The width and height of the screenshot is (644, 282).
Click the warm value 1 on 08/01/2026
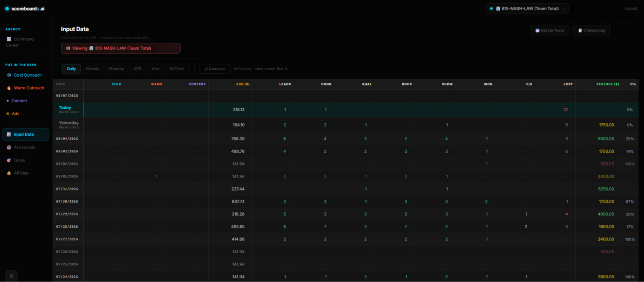click(157, 176)
